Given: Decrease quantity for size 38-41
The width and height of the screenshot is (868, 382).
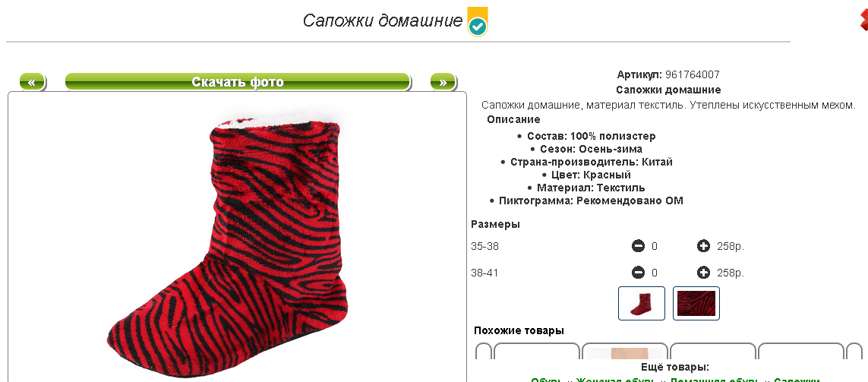Looking at the screenshot, I should coord(638,273).
